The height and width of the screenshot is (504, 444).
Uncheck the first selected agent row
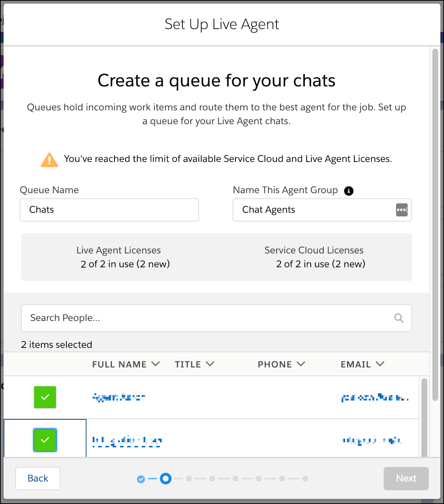[45, 397]
